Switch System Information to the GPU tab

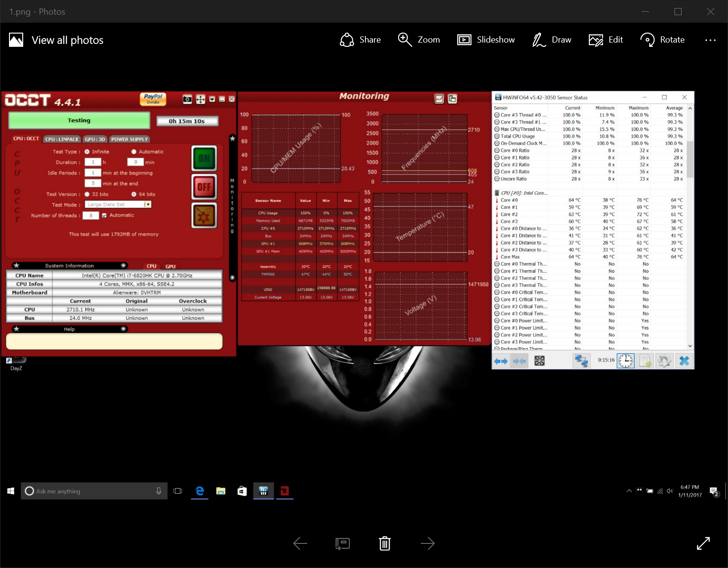[x=170, y=266]
